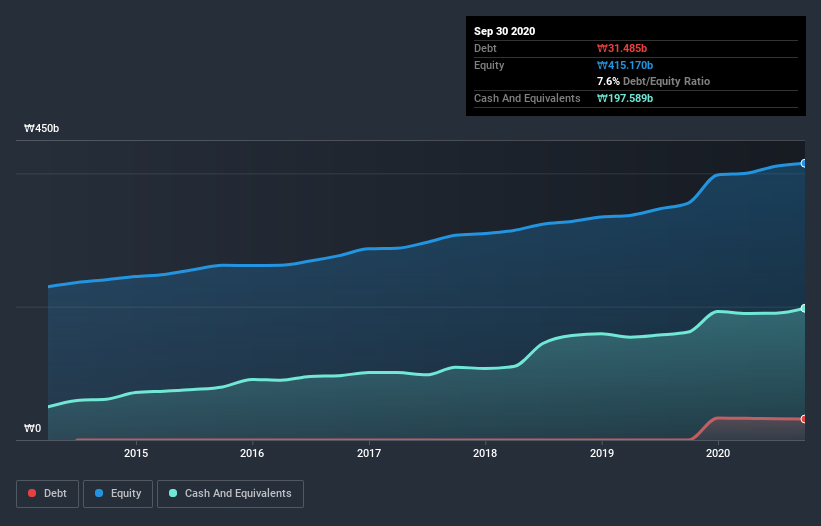The image size is (821, 526).
Task: Select the Debt endpoint marker at Sep 2020
Action: coord(803,419)
